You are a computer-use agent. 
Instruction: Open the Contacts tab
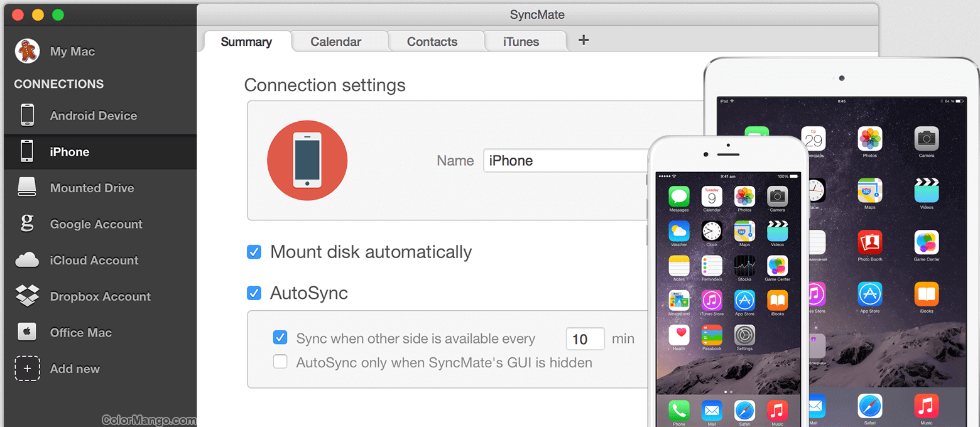coord(432,41)
